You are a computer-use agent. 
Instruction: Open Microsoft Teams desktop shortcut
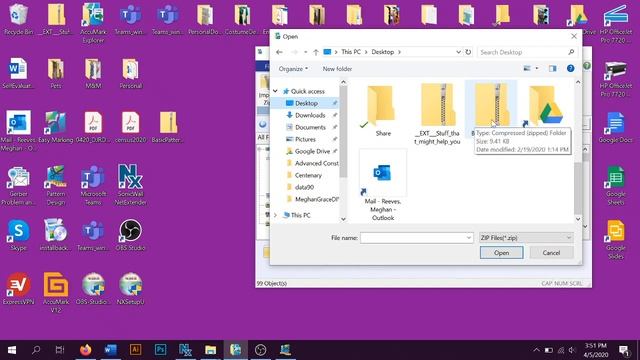pos(93,186)
